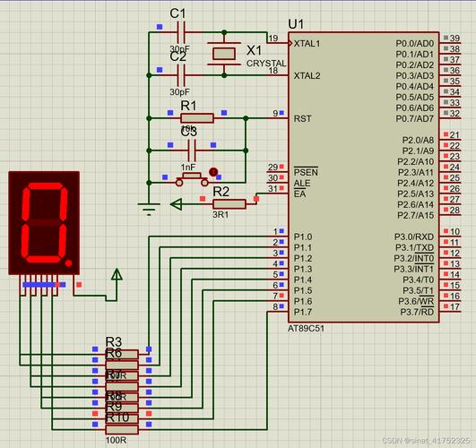Select the R2 resistor near EA pin
Image resolution: width=476 pixels, height=448 pixels.
point(229,204)
